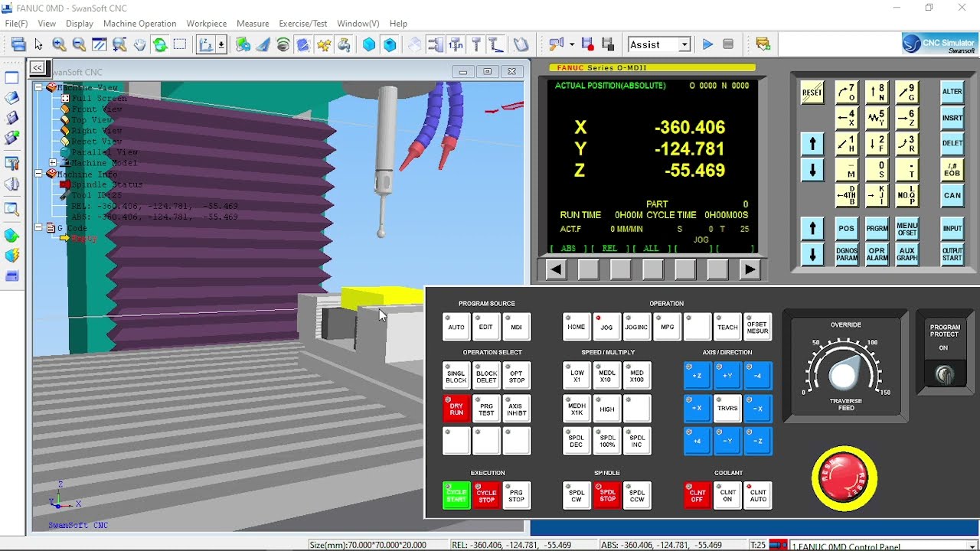Click the upper cursor up arrow key
This screenshot has height=551, width=980.
(x=812, y=143)
